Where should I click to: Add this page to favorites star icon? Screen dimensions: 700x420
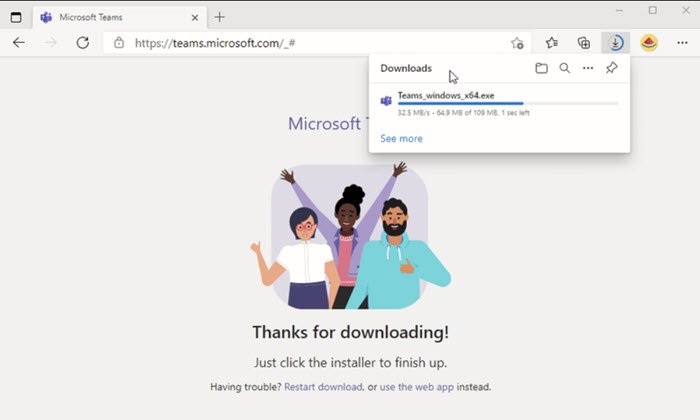pos(517,43)
